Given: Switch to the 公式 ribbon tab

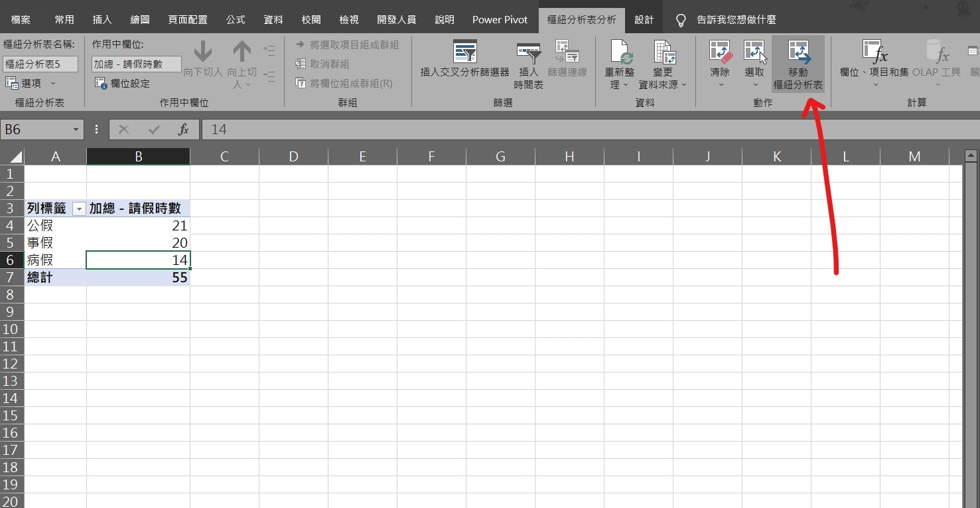Looking at the screenshot, I should (x=236, y=19).
